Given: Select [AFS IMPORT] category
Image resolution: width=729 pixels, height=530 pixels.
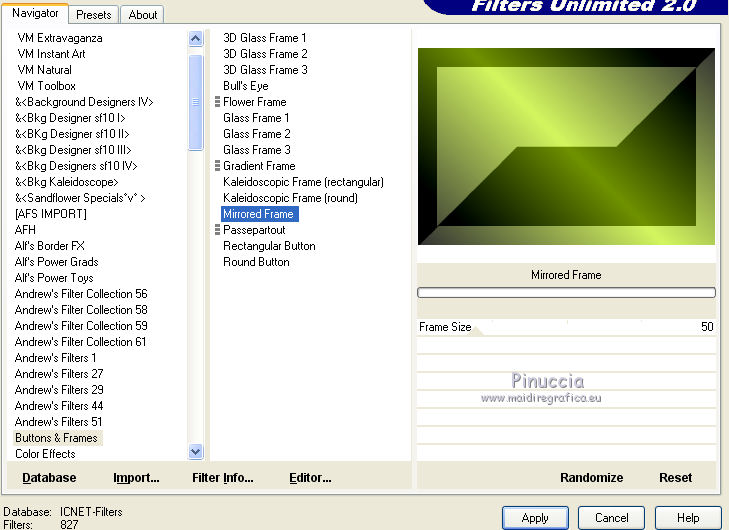Looking at the screenshot, I should 51,214.
